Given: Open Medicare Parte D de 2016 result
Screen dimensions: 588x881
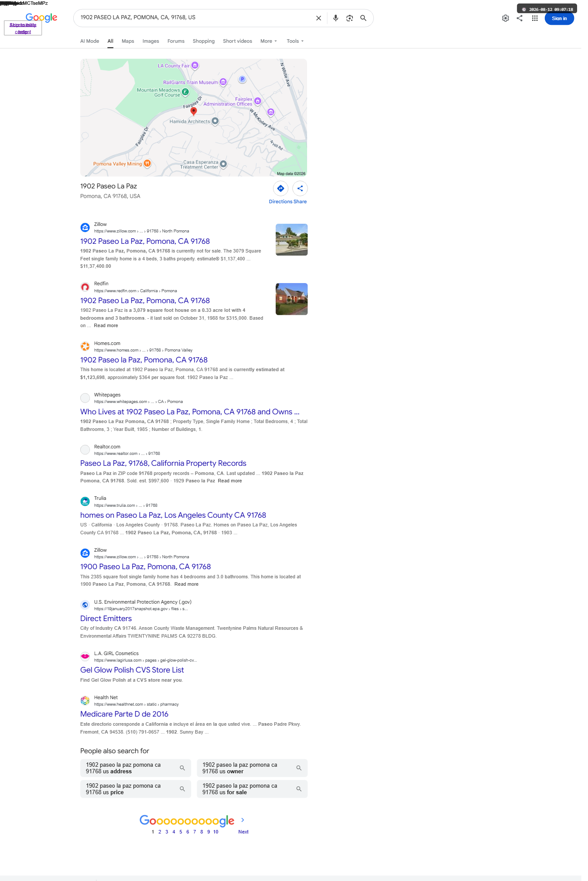Looking at the screenshot, I should click(124, 714).
